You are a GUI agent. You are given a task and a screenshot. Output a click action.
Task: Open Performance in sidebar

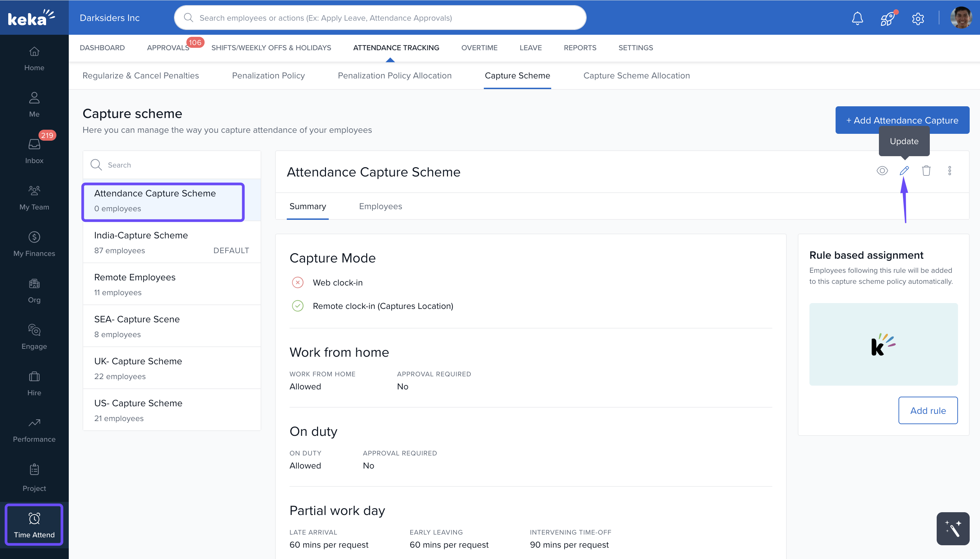coord(34,430)
